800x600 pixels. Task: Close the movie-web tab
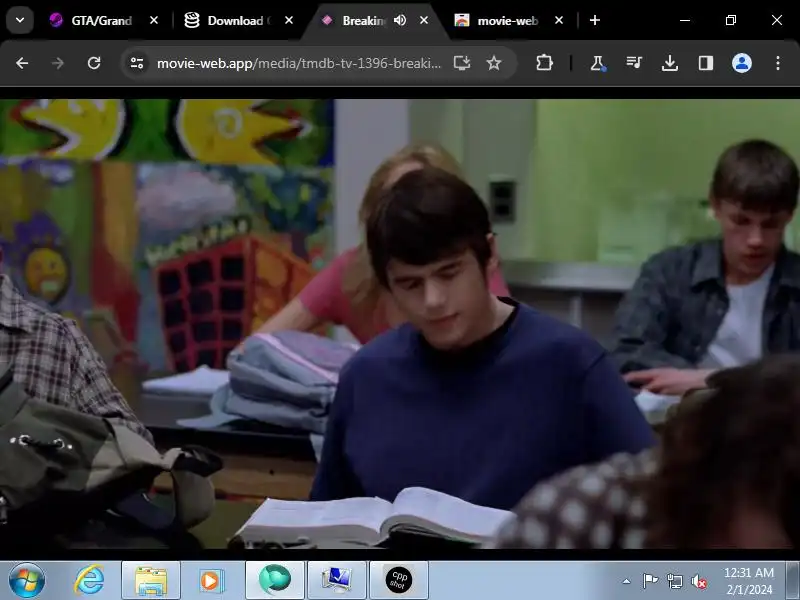click(x=559, y=20)
